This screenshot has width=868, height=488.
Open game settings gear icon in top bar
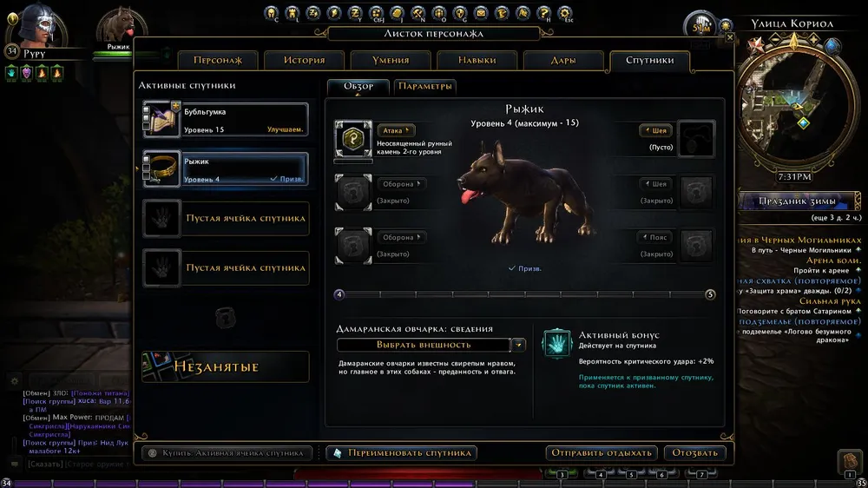click(x=565, y=13)
